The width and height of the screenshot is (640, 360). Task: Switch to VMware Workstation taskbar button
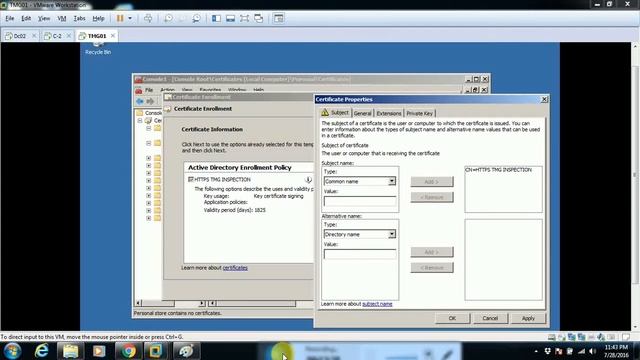(156, 351)
